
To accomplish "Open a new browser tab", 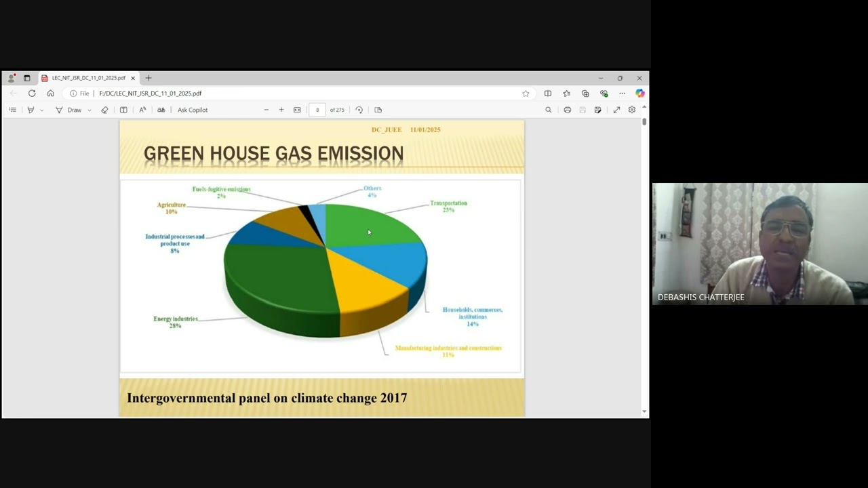I will click(149, 78).
